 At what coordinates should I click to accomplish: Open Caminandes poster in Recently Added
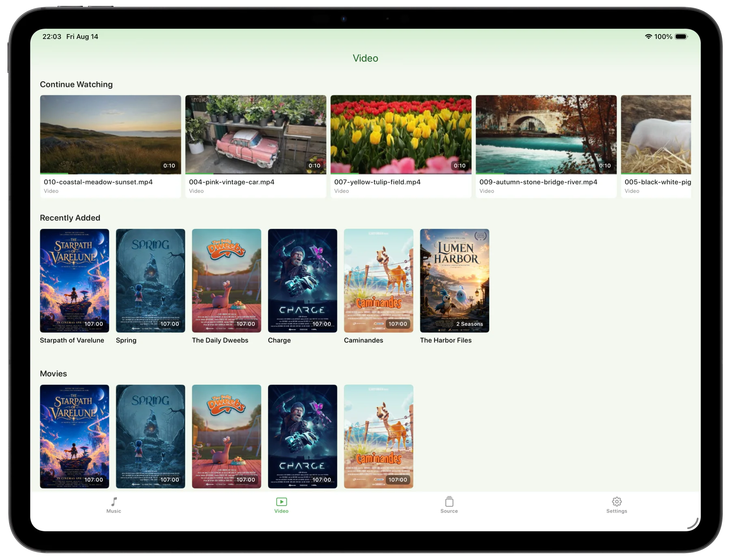point(378,280)
